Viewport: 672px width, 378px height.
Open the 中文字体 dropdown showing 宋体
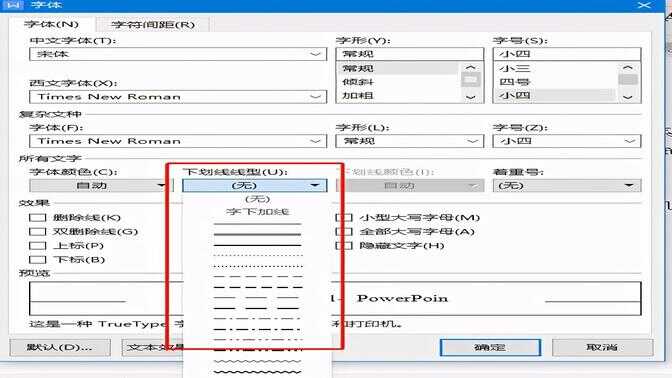[x=178, y=54]
